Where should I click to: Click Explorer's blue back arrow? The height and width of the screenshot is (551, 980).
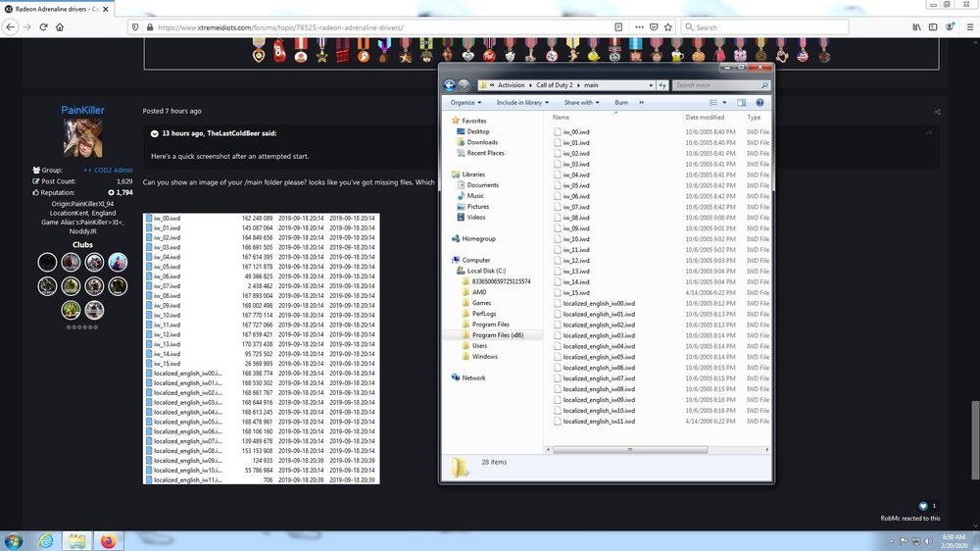coord(449,85)
